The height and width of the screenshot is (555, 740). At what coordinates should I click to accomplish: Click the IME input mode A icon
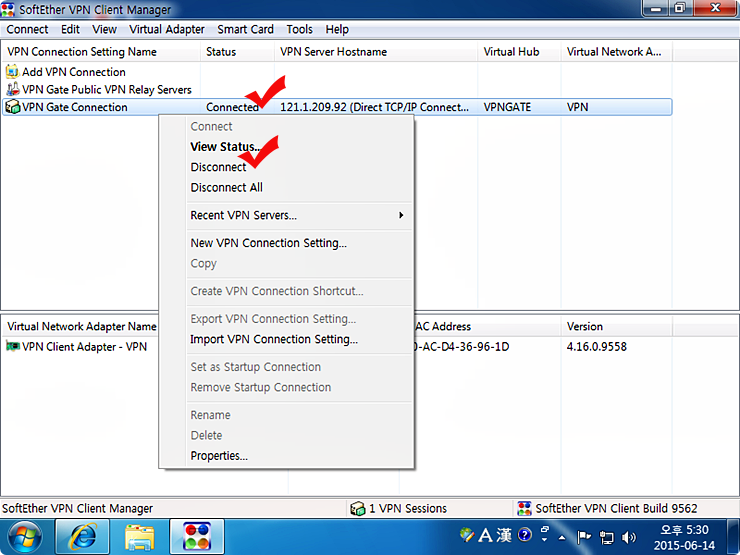[486, 535]
